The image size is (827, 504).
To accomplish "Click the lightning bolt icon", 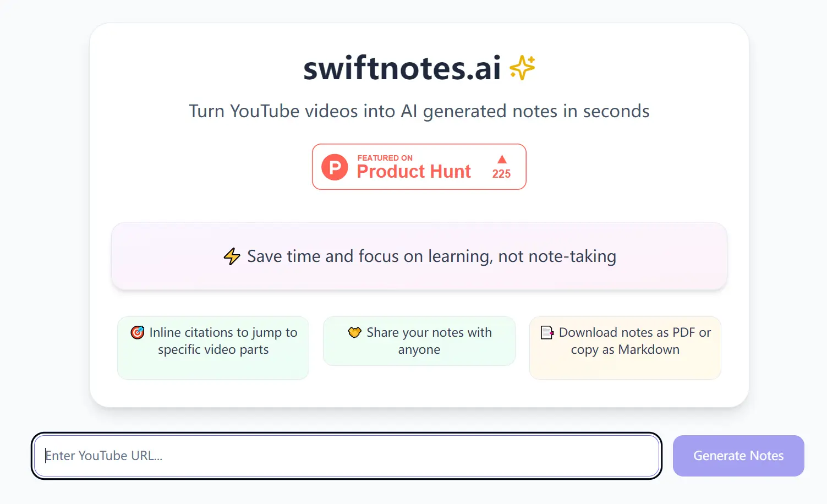I will (x=232, y=256).
